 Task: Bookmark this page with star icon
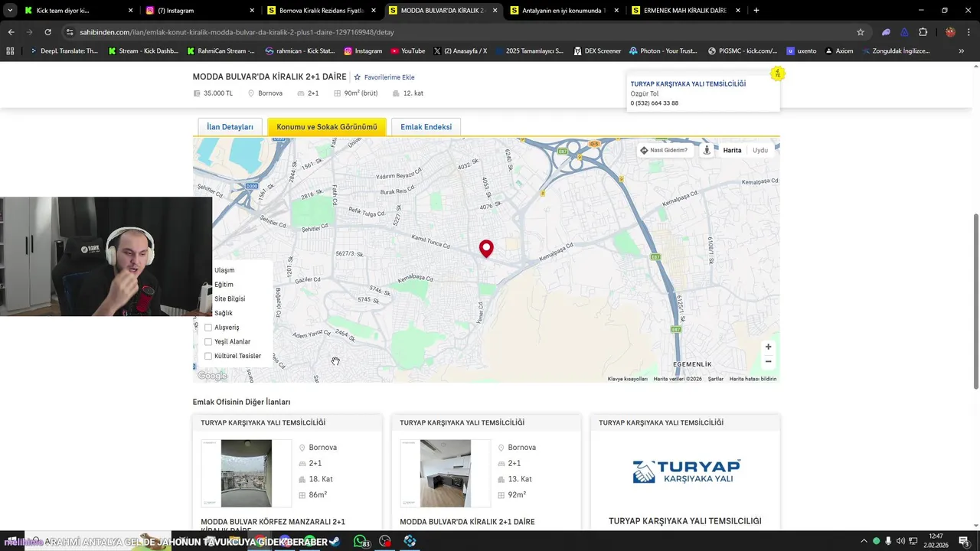861,32
